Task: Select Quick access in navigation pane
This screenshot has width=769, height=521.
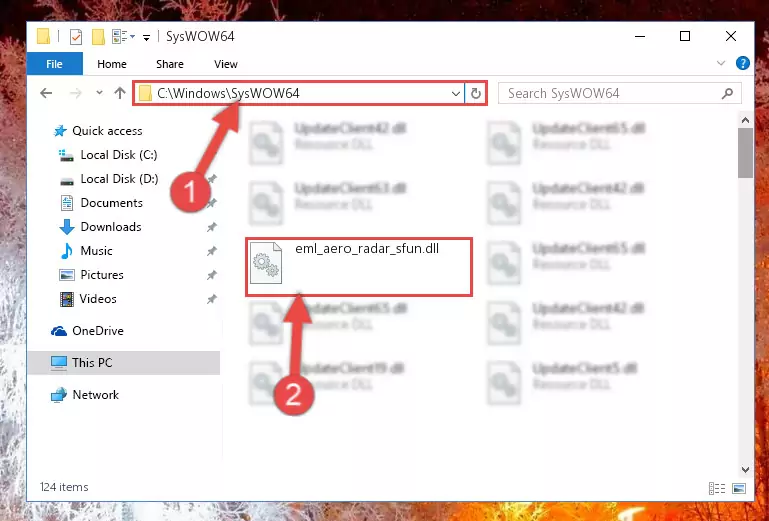Action: 107,131
